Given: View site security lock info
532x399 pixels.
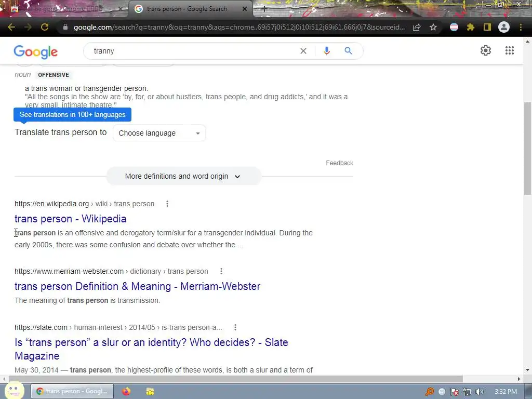Looking at the screenshot, I should [65, 27].
